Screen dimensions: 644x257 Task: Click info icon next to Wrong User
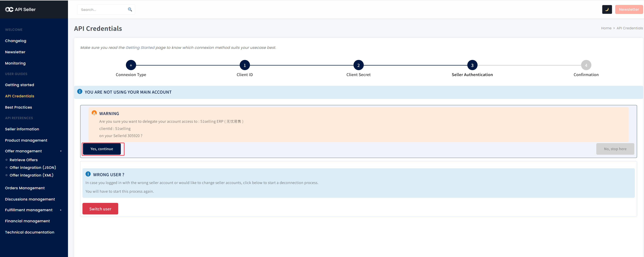(x=88, y=174)
